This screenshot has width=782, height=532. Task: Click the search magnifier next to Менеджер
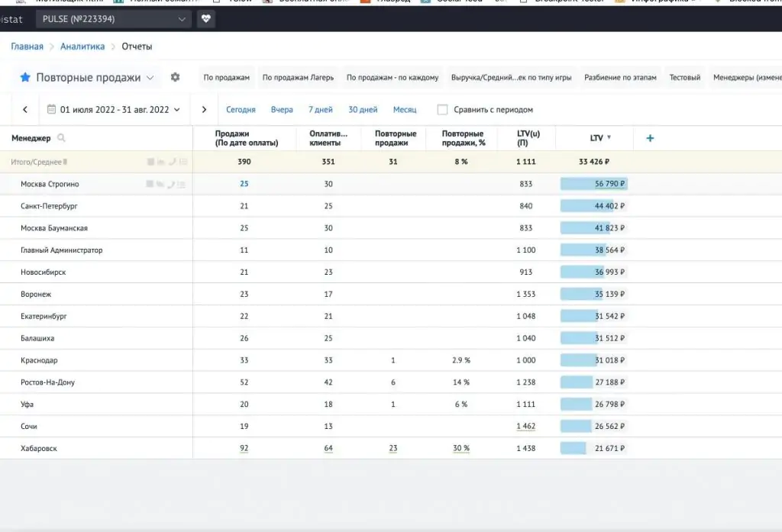pos(61,137)
